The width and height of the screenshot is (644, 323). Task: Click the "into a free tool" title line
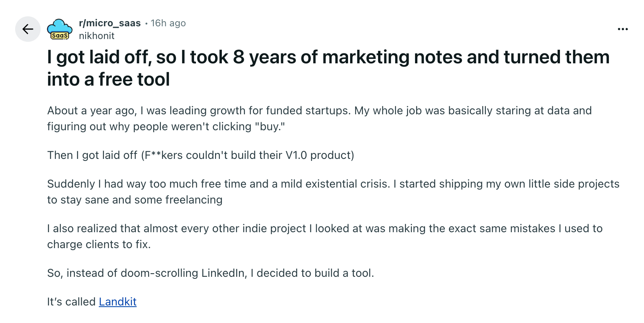tap(108, 80)
